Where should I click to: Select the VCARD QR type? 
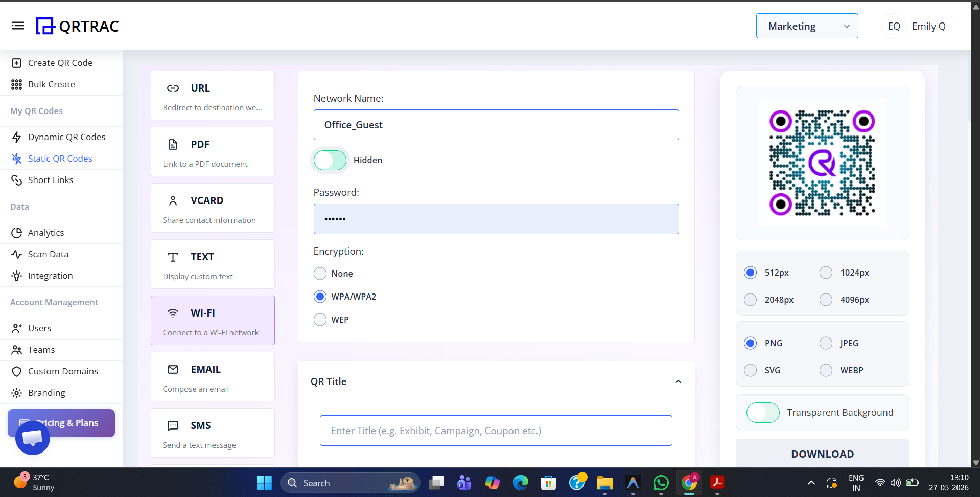point(213,208)
